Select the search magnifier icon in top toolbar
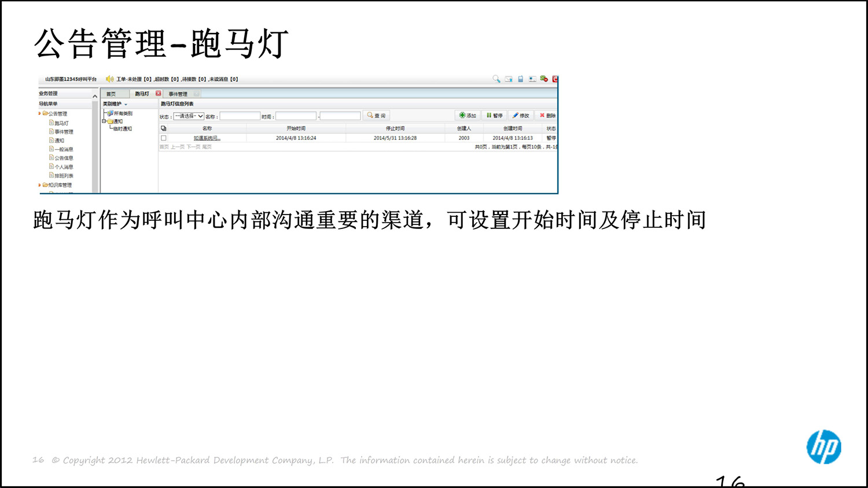Viewport: 868px width, 488px height. 496,79
